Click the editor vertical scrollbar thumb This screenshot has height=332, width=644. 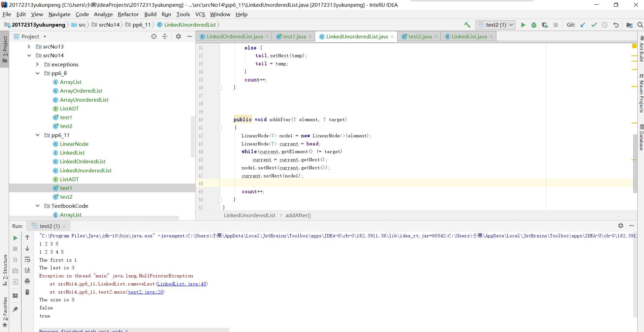(635, 163)
